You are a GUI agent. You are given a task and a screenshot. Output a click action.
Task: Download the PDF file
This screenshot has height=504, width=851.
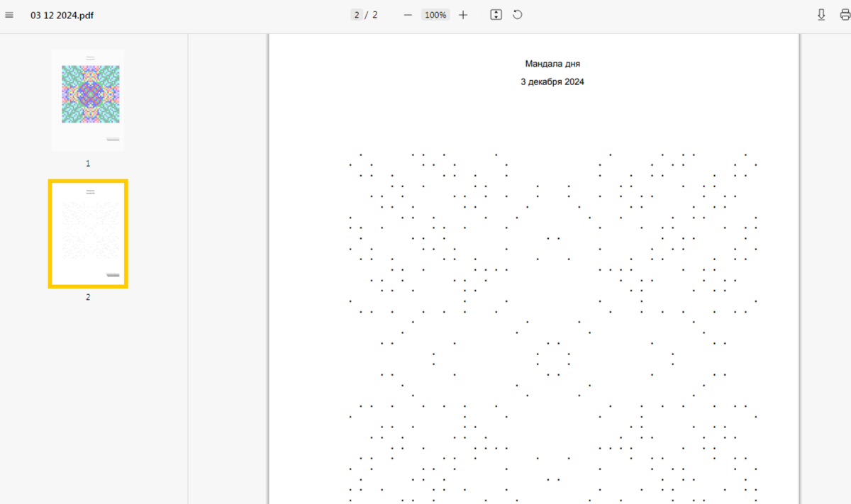coord(821,15)
